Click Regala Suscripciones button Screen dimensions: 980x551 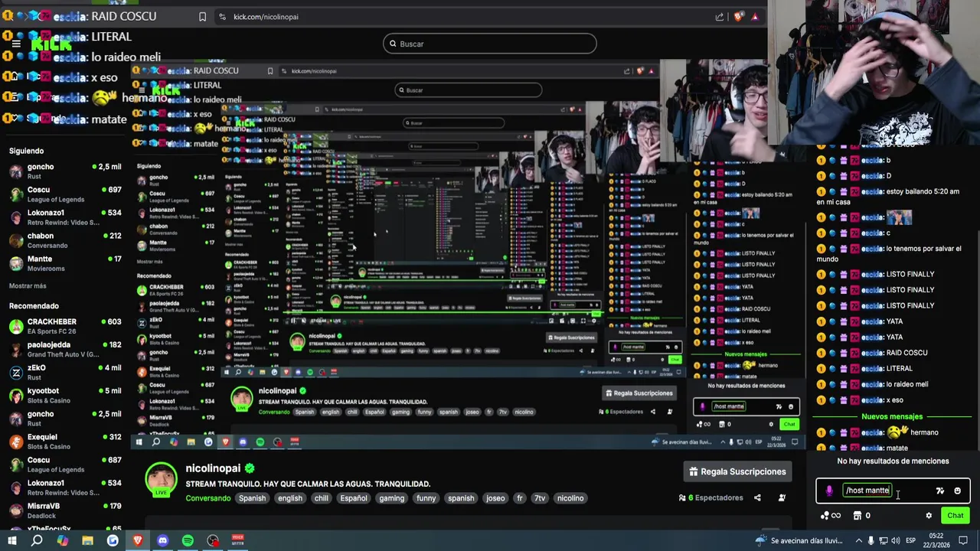click(x=738, y=471)
